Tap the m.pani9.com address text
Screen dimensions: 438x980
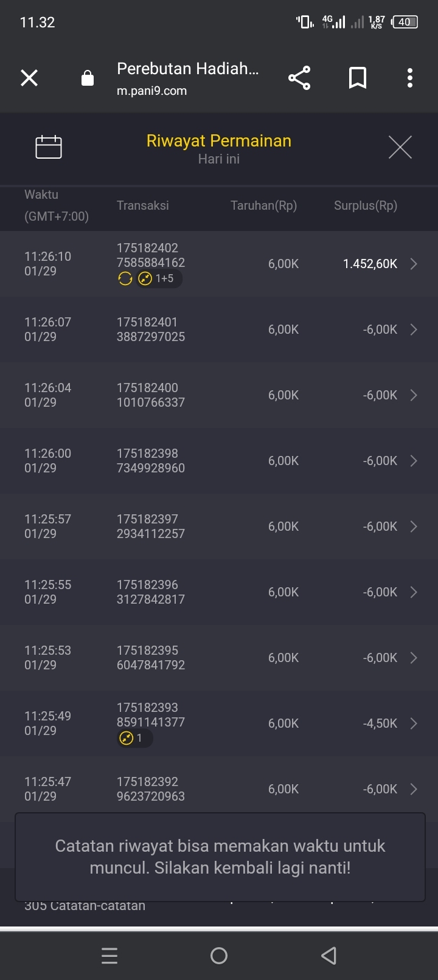(x=152, y=91)
